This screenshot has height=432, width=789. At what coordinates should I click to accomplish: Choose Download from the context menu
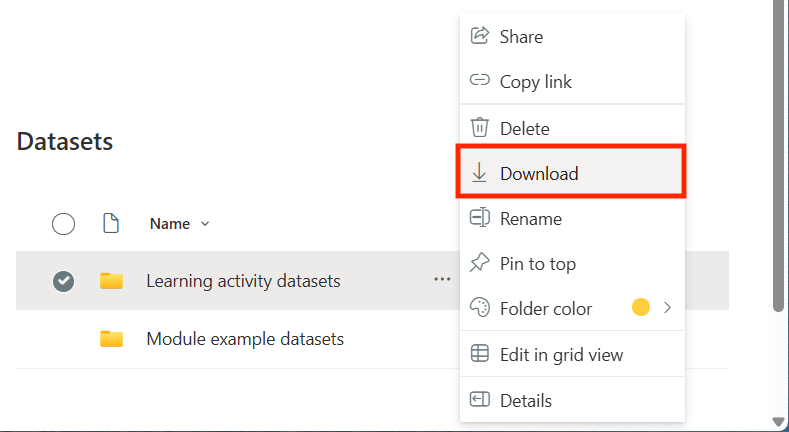539,173
